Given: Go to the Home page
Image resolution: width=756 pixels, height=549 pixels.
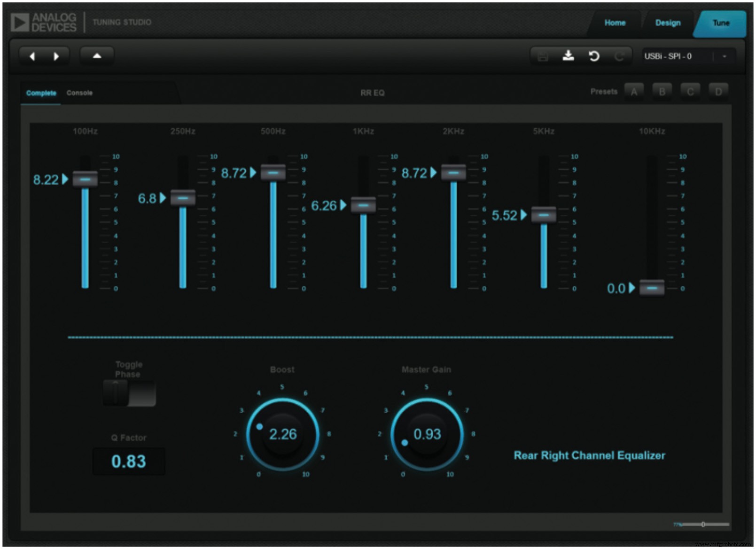Looking at the screenshot, I should pyautogui.click(x=616, y=23).
